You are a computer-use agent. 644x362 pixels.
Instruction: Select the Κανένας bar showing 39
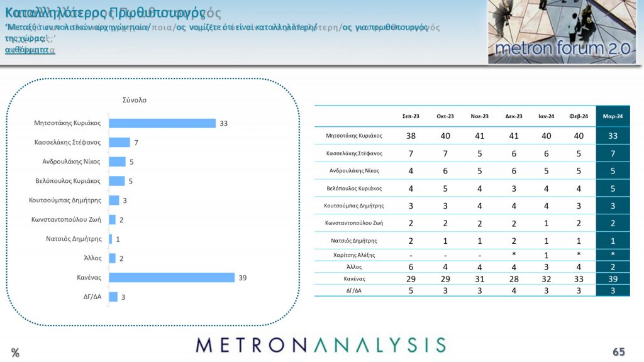click(x=171, y=277)
